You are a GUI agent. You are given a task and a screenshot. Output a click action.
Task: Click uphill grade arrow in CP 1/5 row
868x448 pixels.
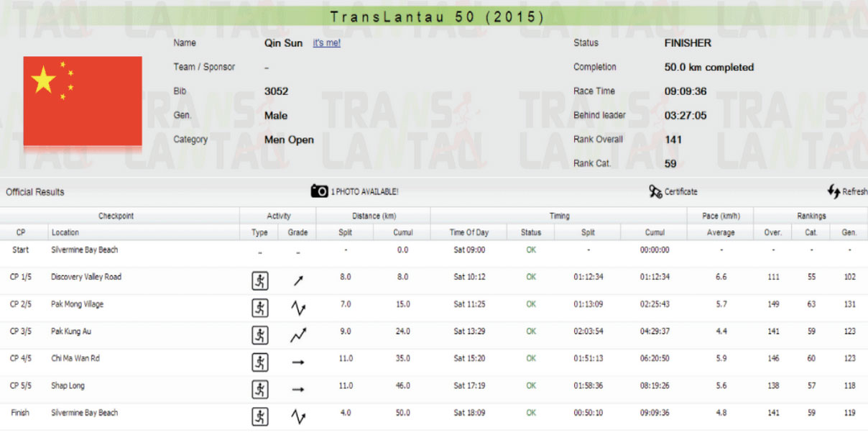tap(298, 281)
